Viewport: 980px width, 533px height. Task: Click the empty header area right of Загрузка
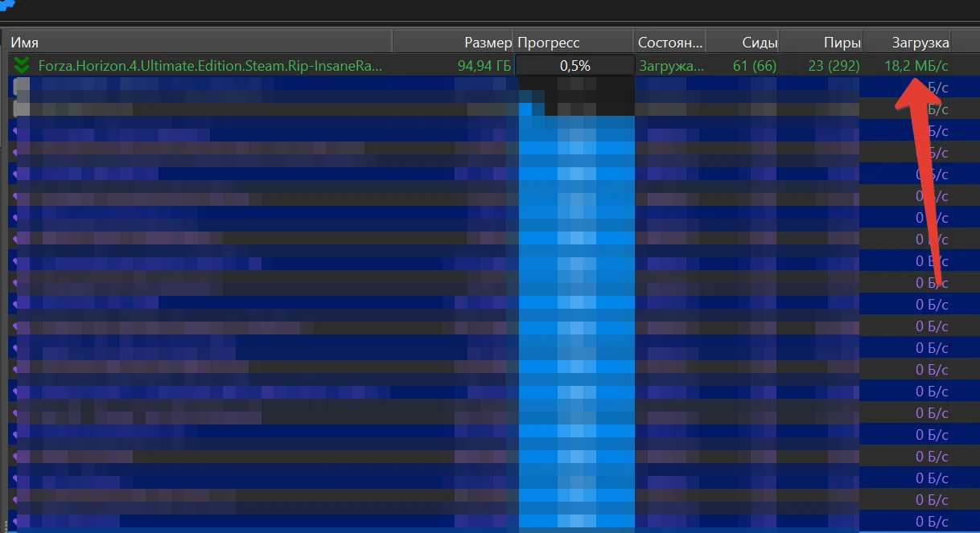pos(966,43)
